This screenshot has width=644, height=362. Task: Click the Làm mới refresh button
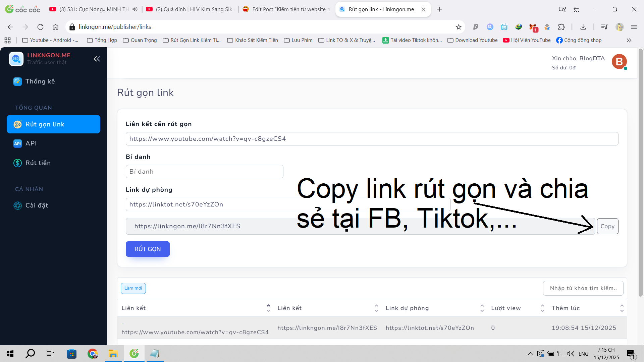133,288
